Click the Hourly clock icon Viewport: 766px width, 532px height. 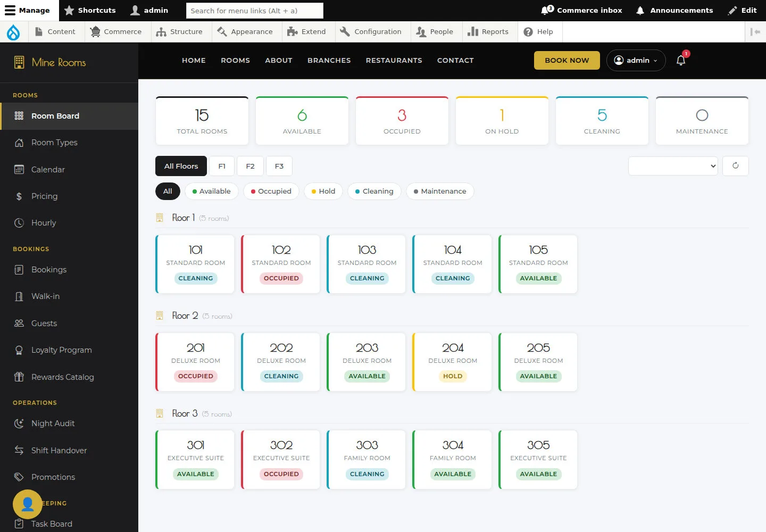coord(19,223)
